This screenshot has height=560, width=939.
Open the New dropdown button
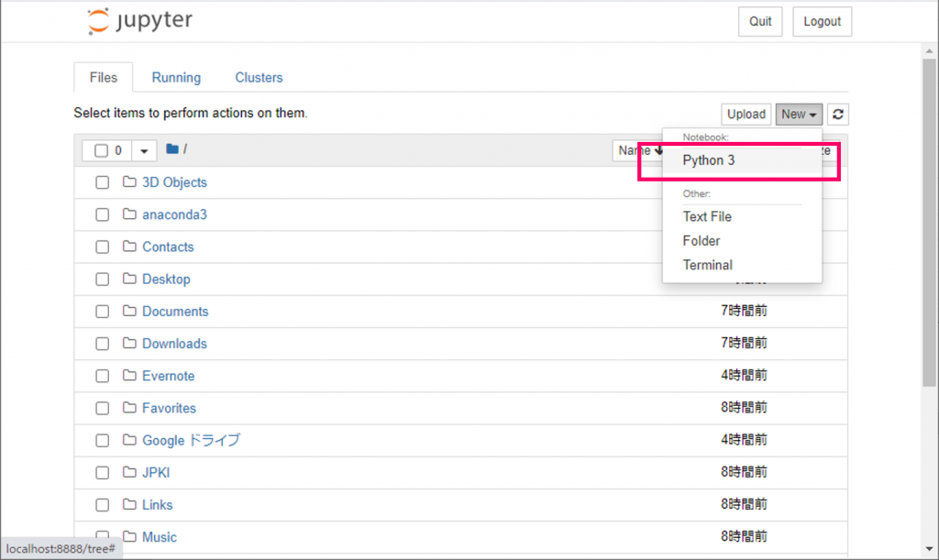point(800,115)
